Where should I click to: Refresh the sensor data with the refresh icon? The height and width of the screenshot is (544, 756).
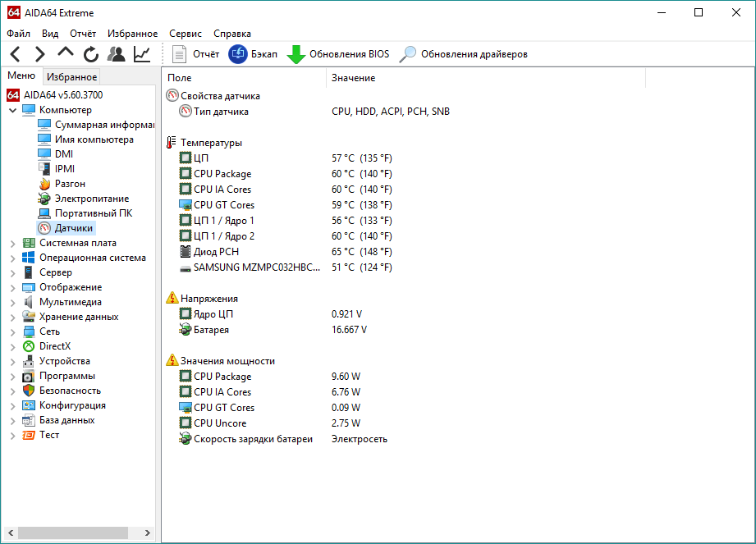coord(90,54)
